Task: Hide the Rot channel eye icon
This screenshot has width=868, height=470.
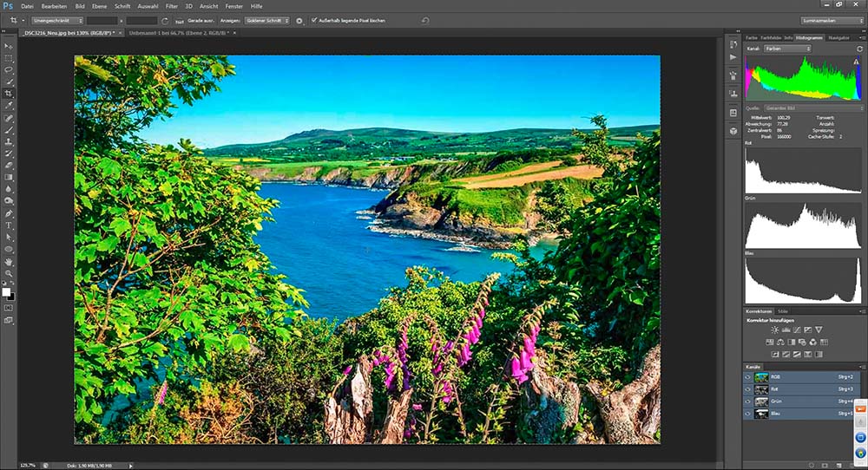Action: [x=748, y=389]
